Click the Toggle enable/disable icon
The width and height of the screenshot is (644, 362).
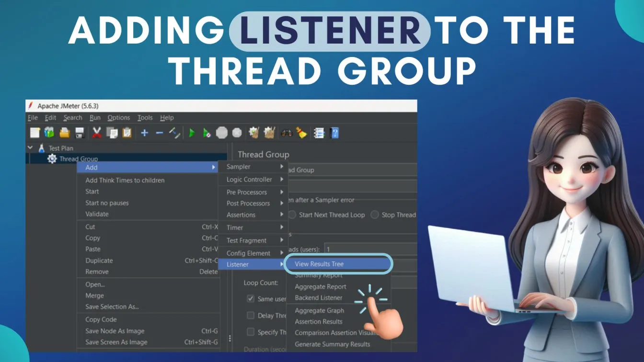pyautogui.click(x=175, y=133)
